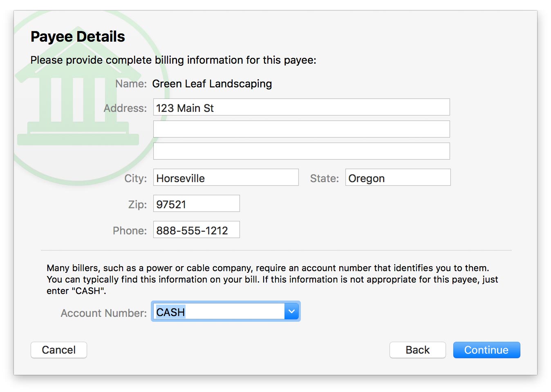Click into the Account Number CASH text field
Viewport: 551px width, 392px height.
(219, 312)
